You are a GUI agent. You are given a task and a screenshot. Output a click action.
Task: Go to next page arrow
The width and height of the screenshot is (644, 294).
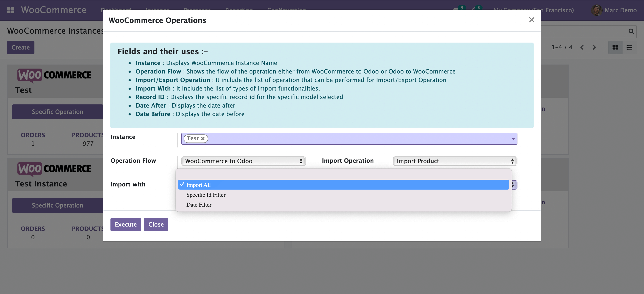[x=594, y=47]
